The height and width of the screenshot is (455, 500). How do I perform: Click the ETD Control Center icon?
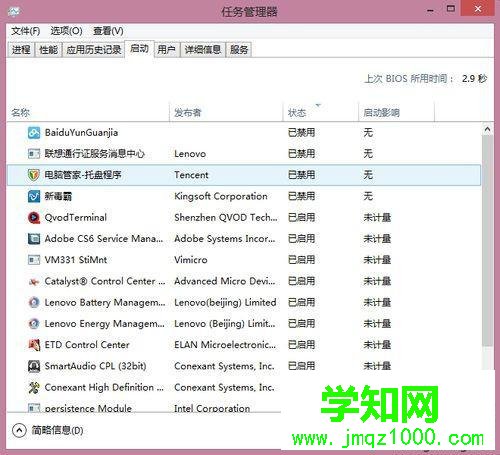[x=34, y=345]
